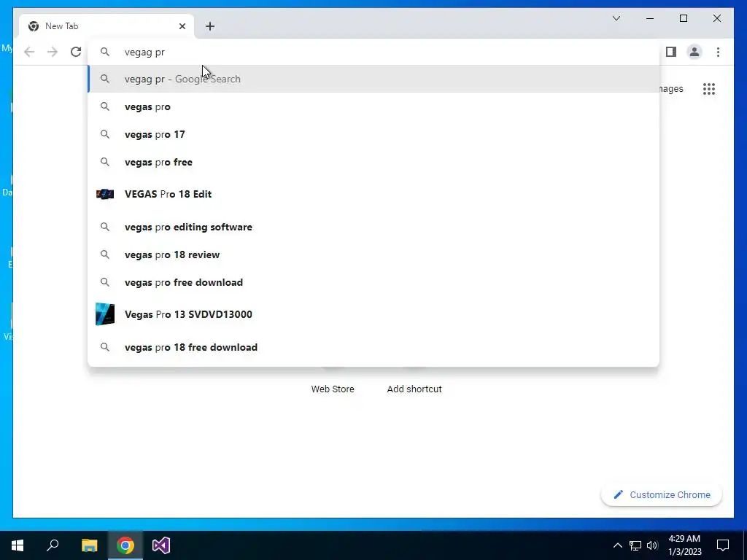Image resolution: width=747 pixels, height=560 pixels.
Task: Show hidden system tray icons
Action: (617, 545)
